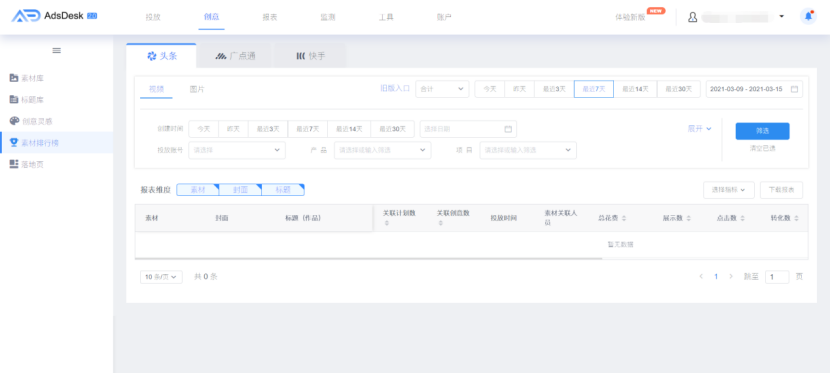The height and width of the screenshot is (373, 830).
Task: Sort by 转化数 column
Action: 796,218
